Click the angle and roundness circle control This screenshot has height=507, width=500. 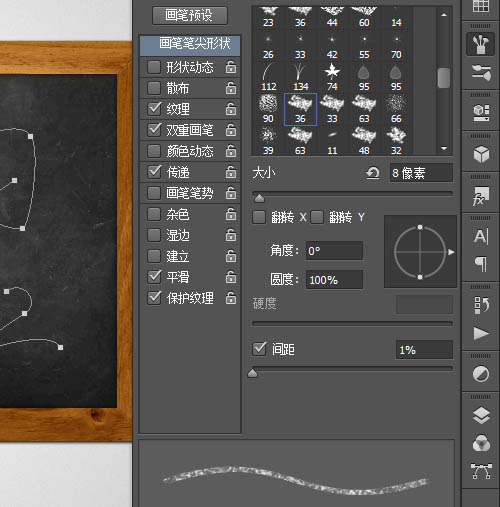[420, 252]
